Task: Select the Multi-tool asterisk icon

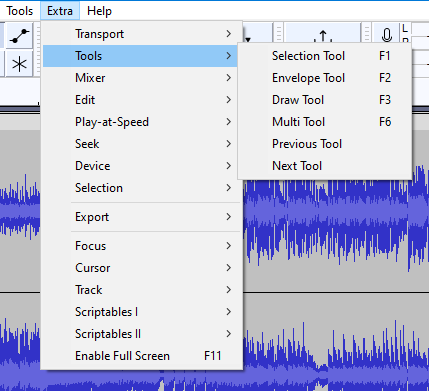Action: pos(19,64)
